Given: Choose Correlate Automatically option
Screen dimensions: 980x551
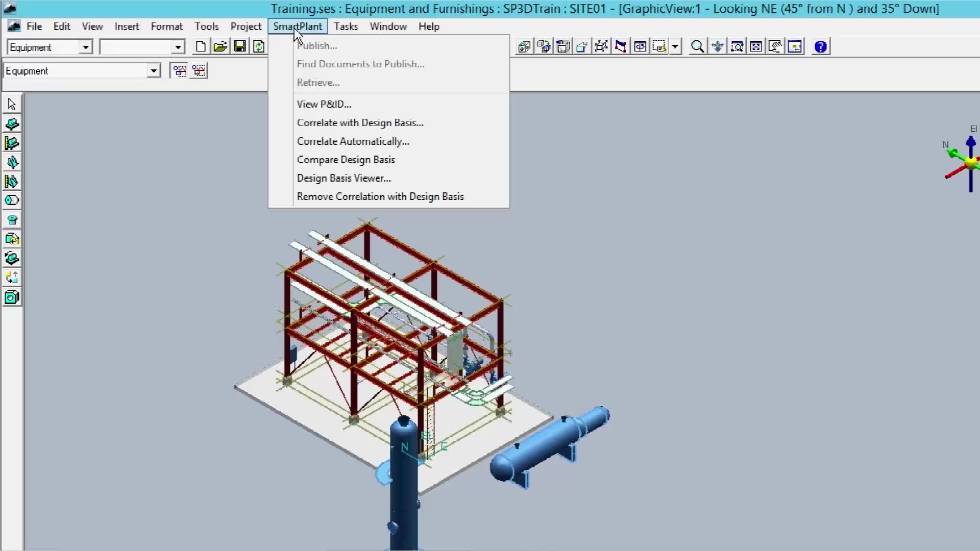Looking at the screenshot, I should (x=353, y=141).
